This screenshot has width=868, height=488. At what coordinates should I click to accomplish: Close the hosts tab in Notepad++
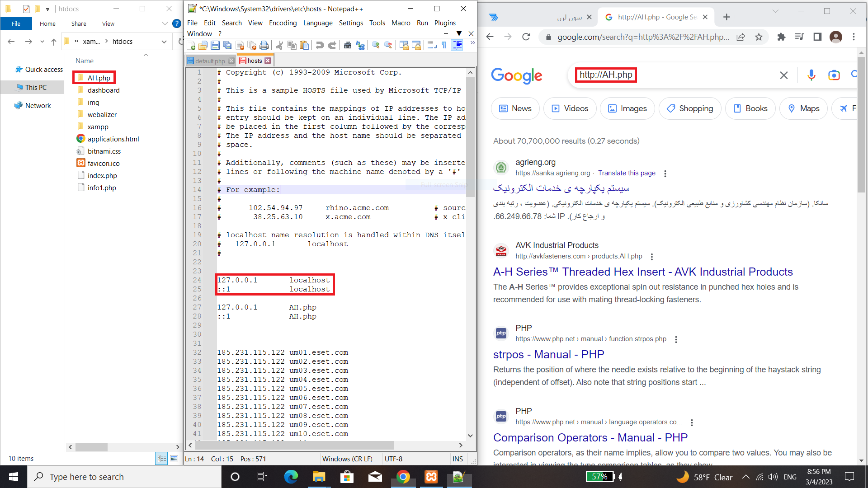pos(268,61)
